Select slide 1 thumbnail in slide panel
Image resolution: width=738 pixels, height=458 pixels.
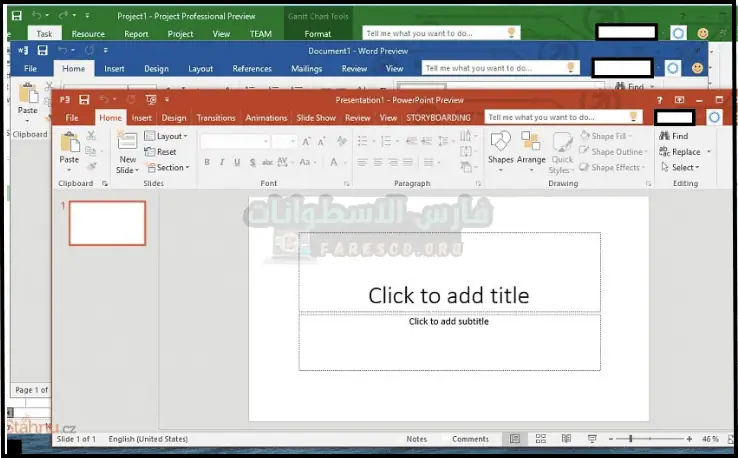tap(107, 223)
